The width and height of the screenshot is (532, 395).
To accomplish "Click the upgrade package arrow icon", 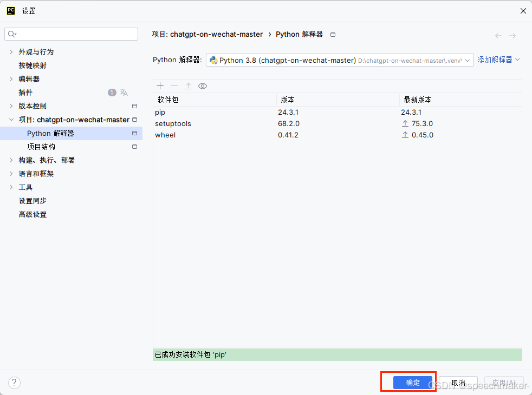I will click(189, 86).
